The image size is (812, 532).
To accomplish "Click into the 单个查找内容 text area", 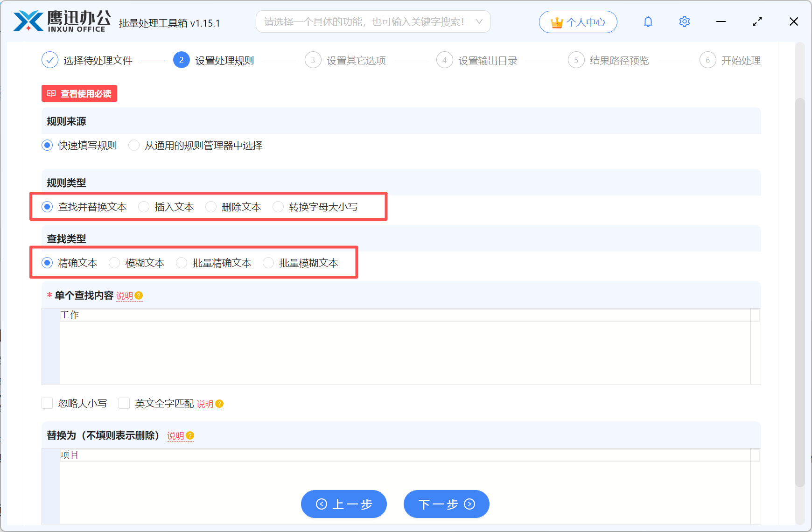I will 401,346.
